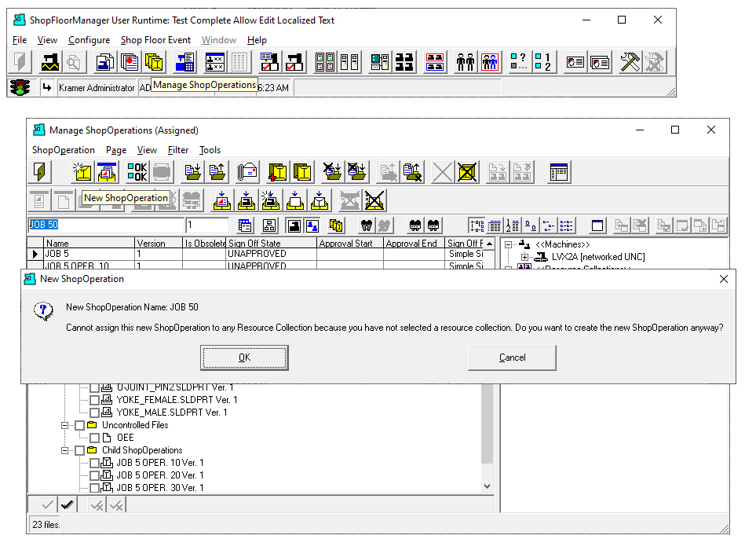Check the JOB 5 OPER. 10 Ver. 1 box
The image size is (756, 550).
click(x=94, y=463)
